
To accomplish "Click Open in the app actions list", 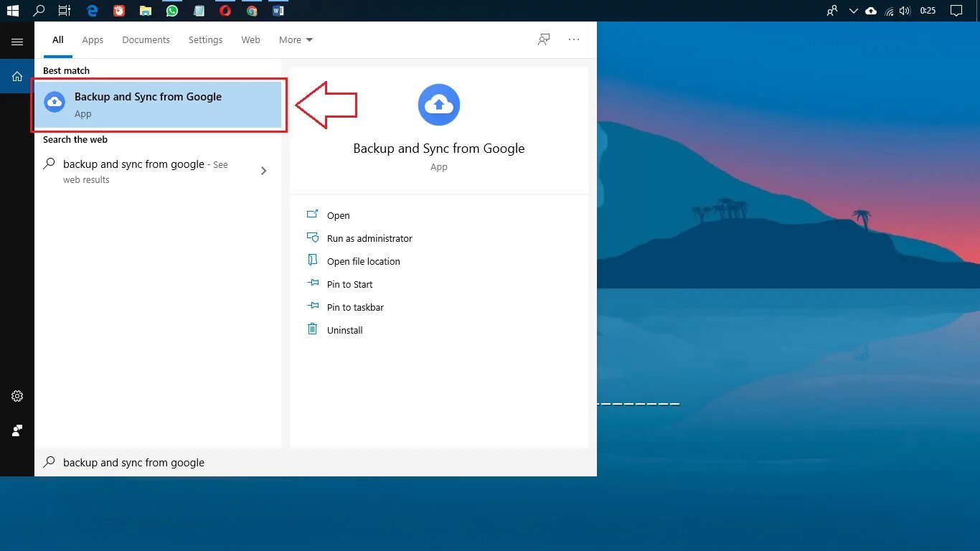I will 339,215.
